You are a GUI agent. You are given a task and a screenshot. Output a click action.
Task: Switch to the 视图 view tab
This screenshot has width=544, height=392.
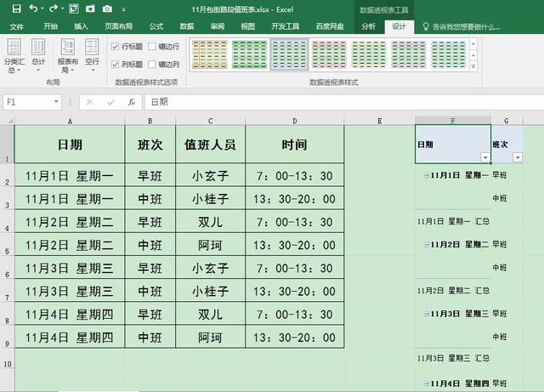pos(247,26)
